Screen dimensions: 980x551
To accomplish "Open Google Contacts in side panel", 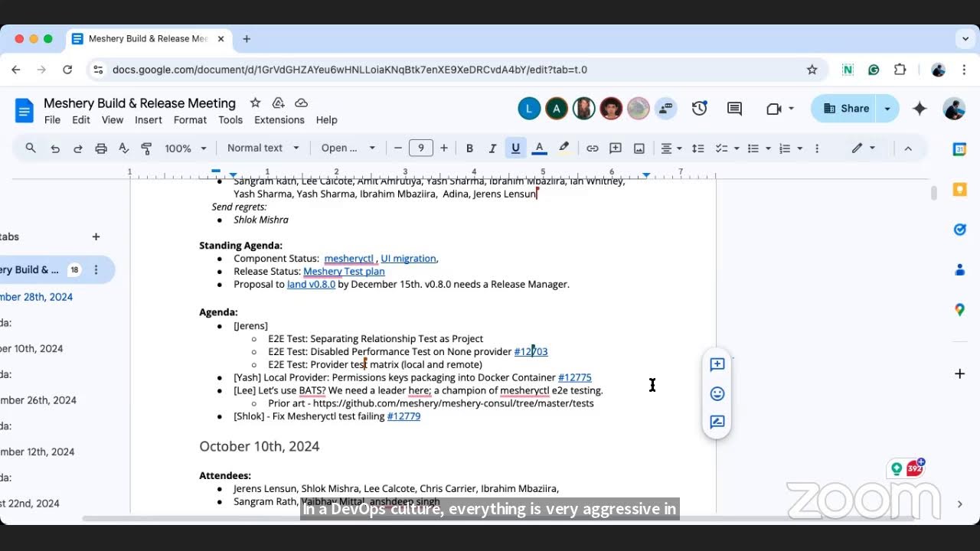I will [x=959, y=269].
